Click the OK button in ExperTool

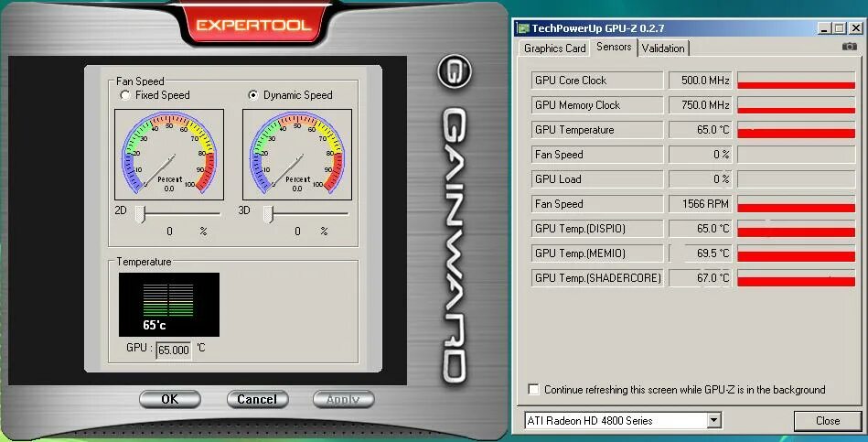click(170, 399)
